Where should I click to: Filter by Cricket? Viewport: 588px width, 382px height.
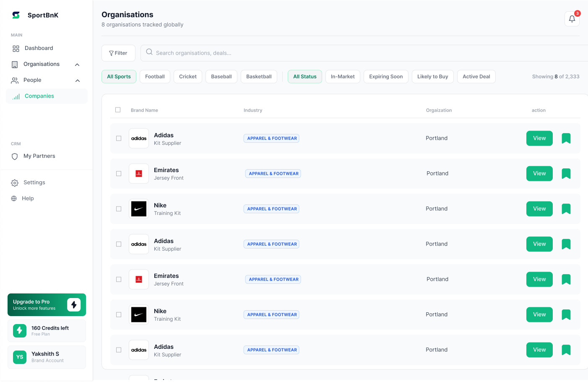(188, 77)
